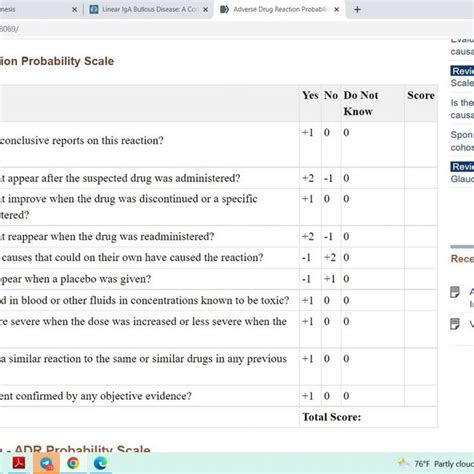Open a new browser tab

click(x=357, y=10)
